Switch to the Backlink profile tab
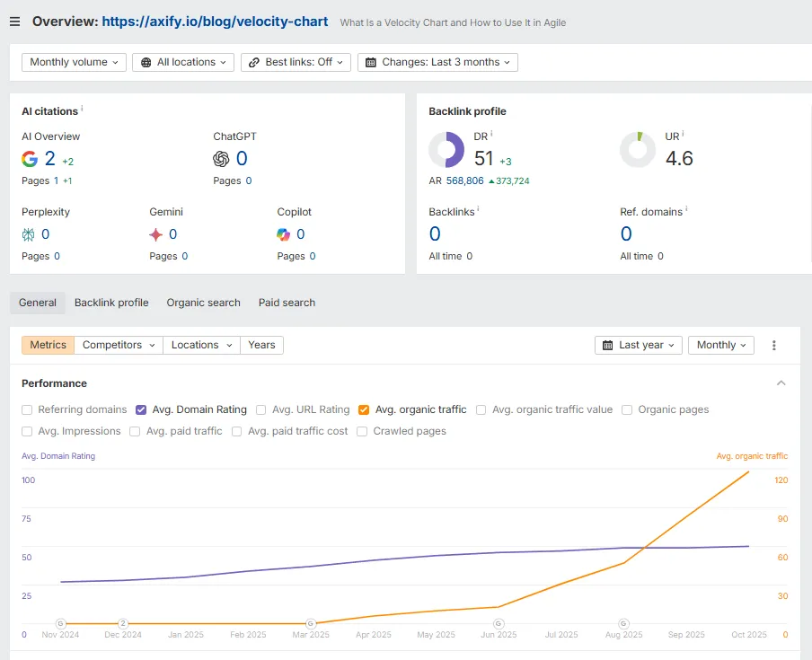This screenshot has height=660, width=812. click(x=111, y=303)
